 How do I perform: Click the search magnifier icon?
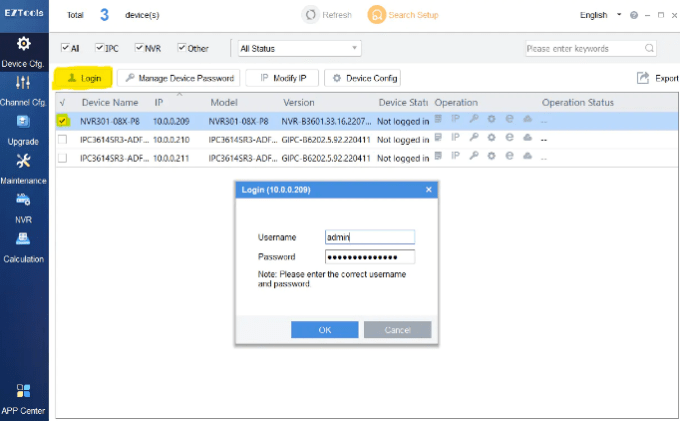click(x=649, y=48)
